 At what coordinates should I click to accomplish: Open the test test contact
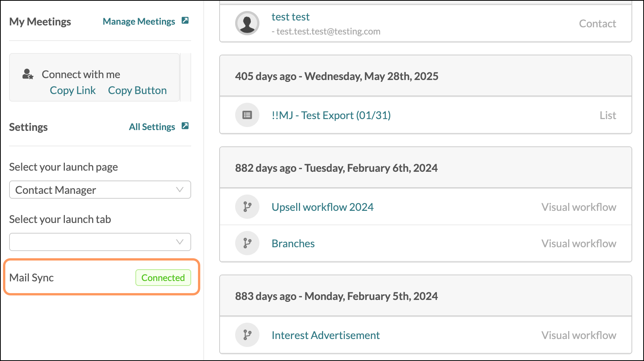click(x=291, y=17)
